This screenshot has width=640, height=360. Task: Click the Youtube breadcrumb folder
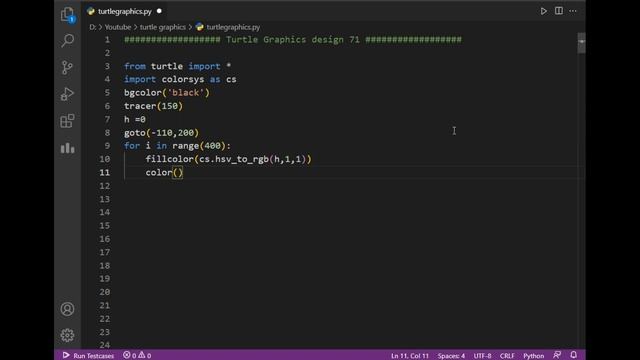click(x=118, y=27)
